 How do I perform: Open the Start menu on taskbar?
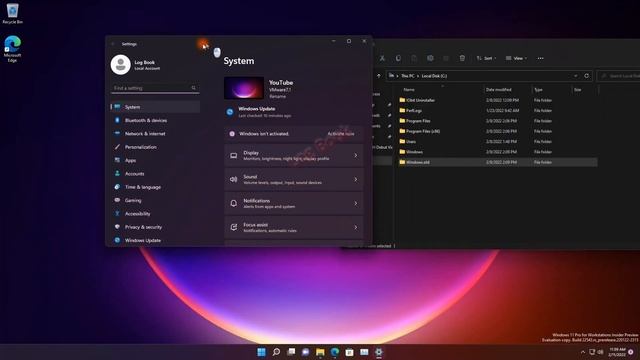click(x=261, y=352)
